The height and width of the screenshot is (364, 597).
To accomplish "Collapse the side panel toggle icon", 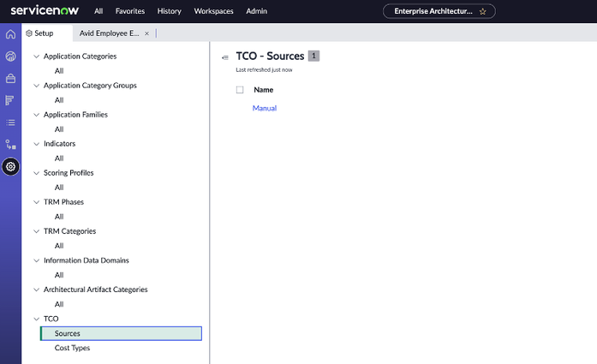I will (x=225, y=57).
